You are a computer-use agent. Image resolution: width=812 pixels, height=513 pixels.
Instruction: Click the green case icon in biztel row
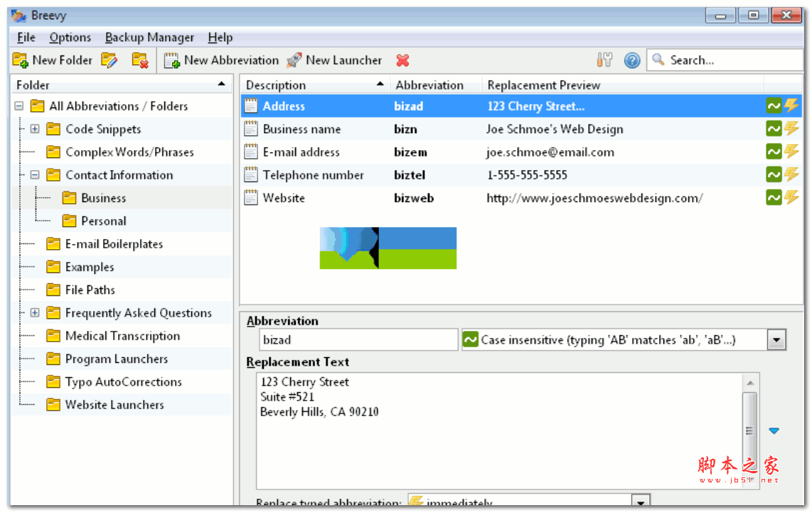point(774,174)
